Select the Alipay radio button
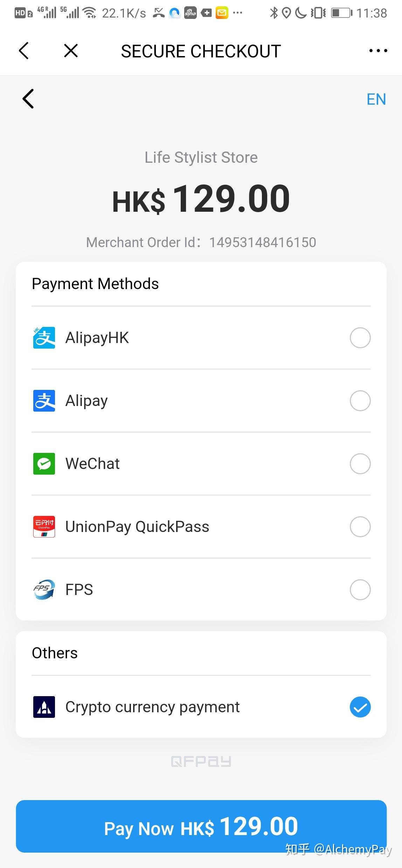The height and width of the screenshot is (868, 402). pyautogui.click(x=360, y=400)
